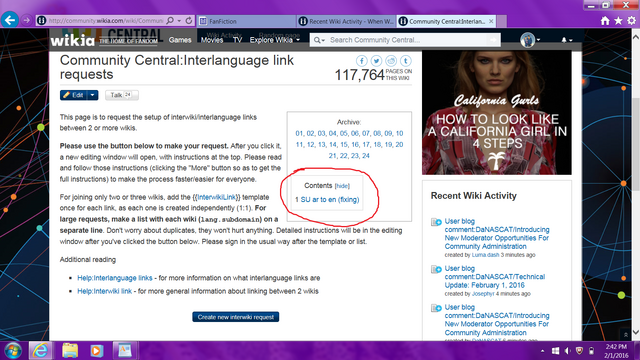The height and width of the screenshot is (360, 640).
Task: Click the volume speaker tray icon
Action: [567, 351]
